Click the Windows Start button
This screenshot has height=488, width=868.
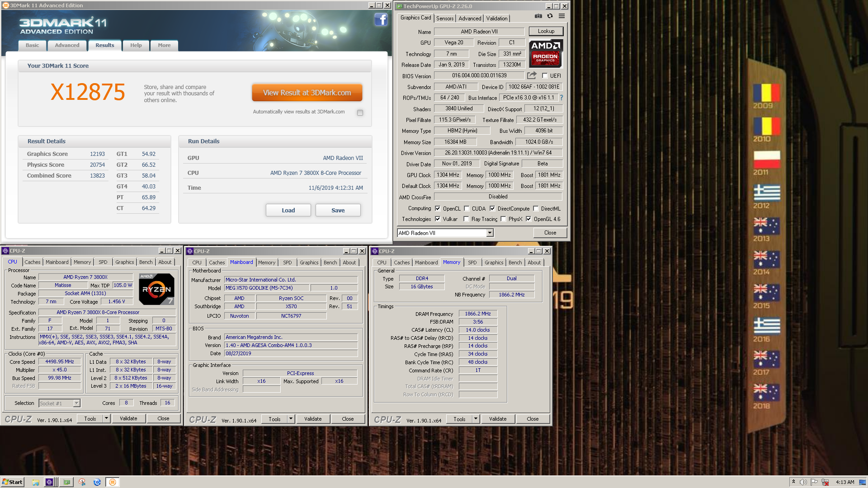[x=12, y=482]
